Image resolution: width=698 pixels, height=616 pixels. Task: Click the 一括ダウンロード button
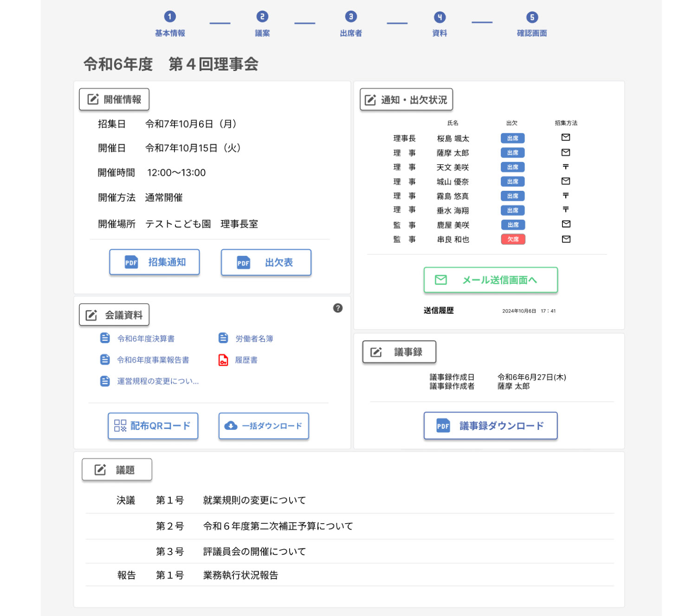264,426
